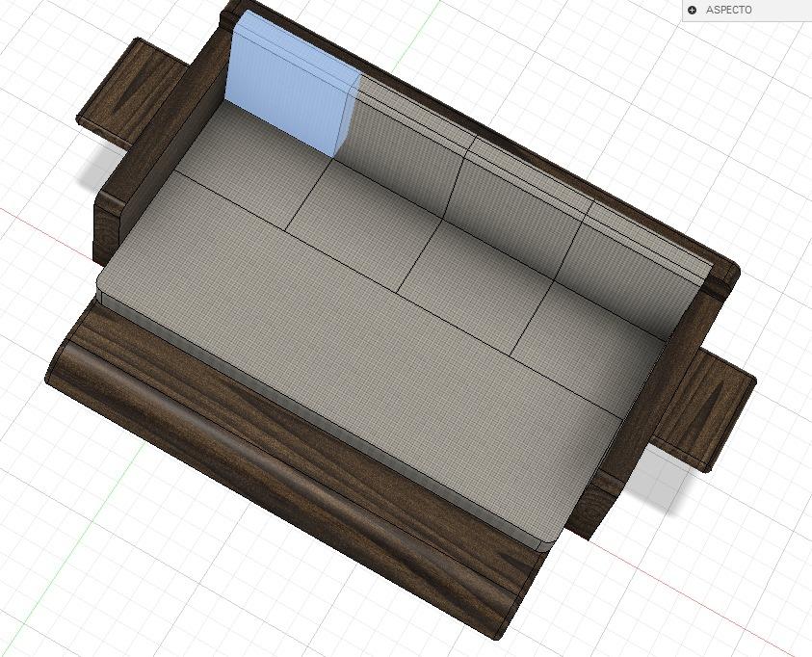The image size is (812, 657).
Task: Click the ASPECTO panel title text
Action: tap(728, 10)
